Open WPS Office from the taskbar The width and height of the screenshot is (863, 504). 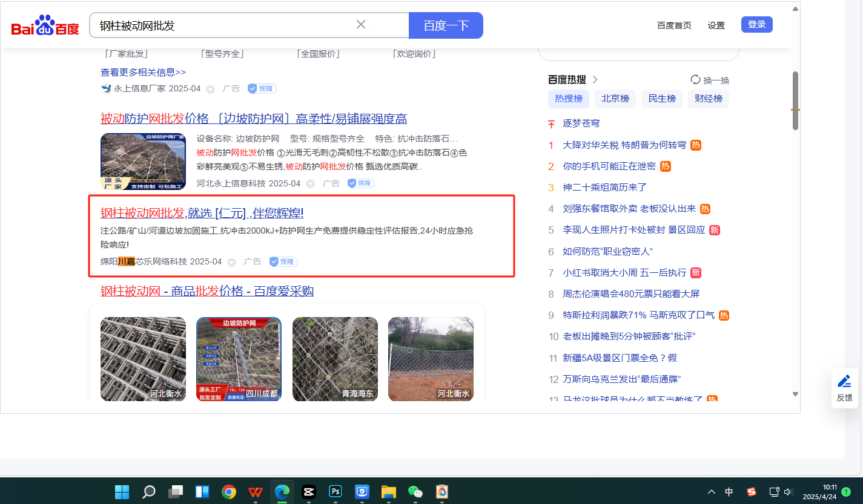[x=256, y=491]
